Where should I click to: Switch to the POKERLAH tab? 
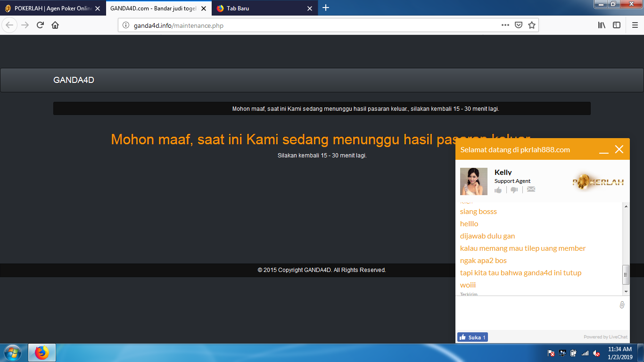tap(52, 8)
